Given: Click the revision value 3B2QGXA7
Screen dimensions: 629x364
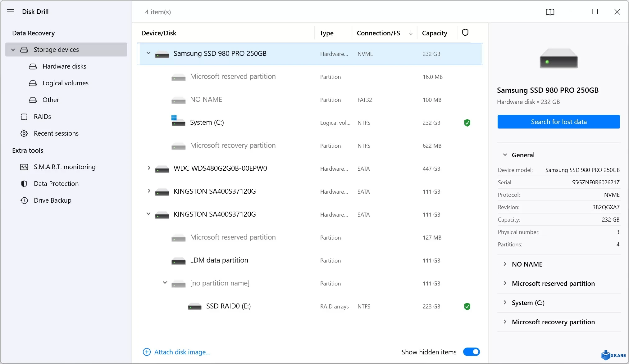Looking at the screenshot, I should (x=606, y=207).
